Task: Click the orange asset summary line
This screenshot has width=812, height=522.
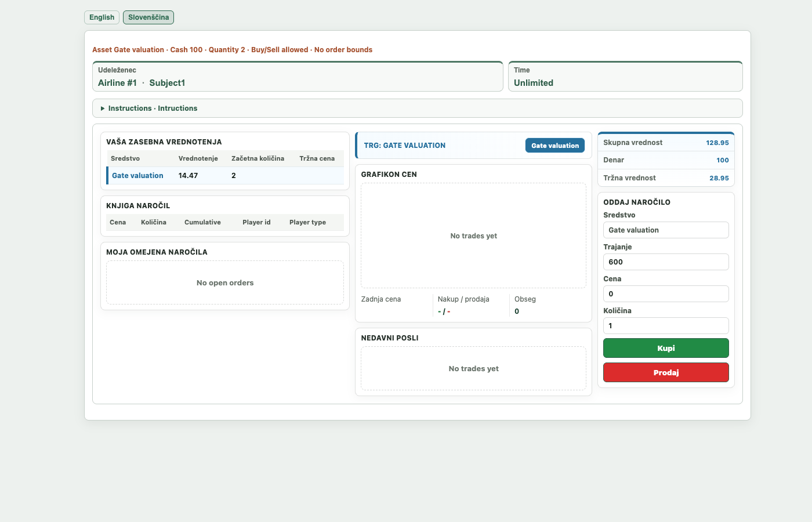Action: click(232, 50)
